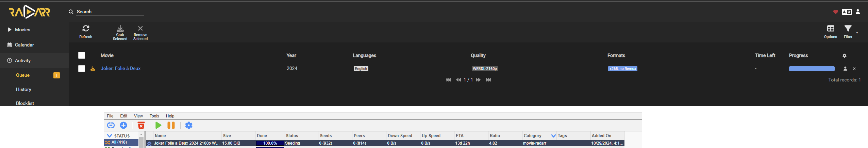Viewport: 868px width, 148px height.
Task: Open manual import person icon for Joker
Action: coord(845,69)
